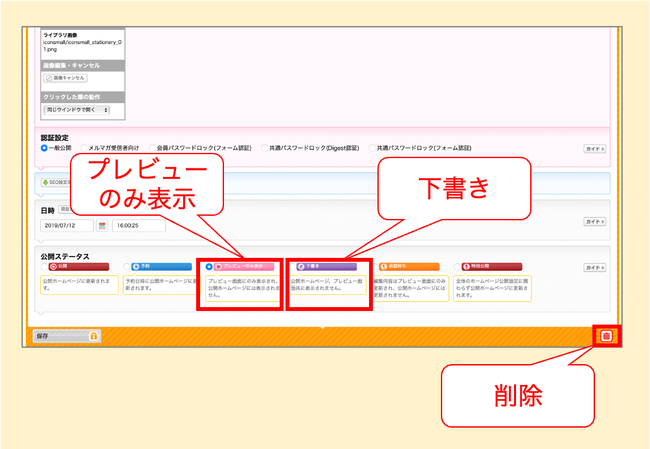Click the time field showing 16:00:25
This screenshot has height=449, width=650.
click(134, 226)
